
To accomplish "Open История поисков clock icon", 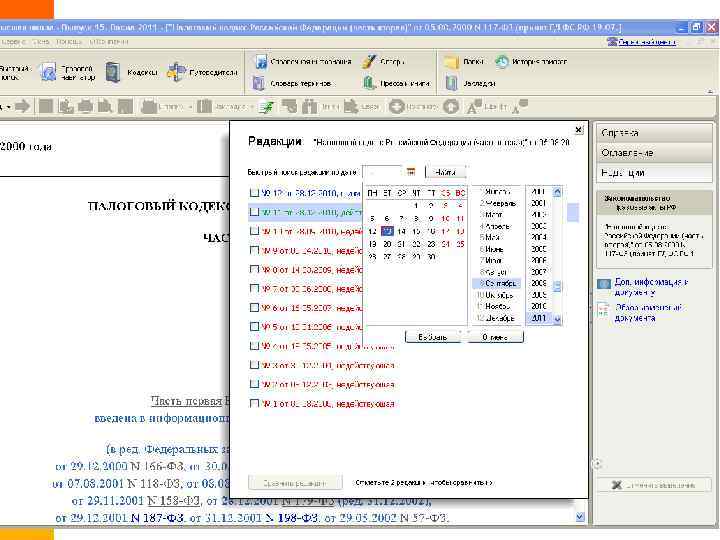I will (501, 62).
